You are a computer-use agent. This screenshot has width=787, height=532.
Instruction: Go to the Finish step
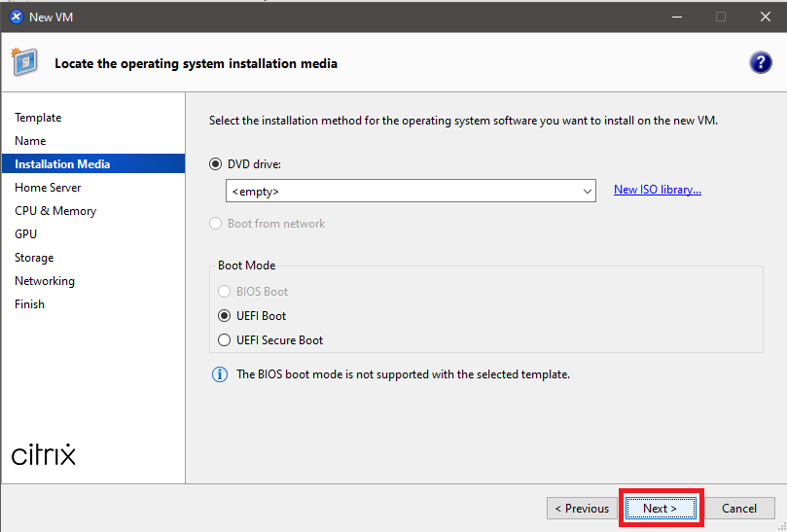point(29,304)
